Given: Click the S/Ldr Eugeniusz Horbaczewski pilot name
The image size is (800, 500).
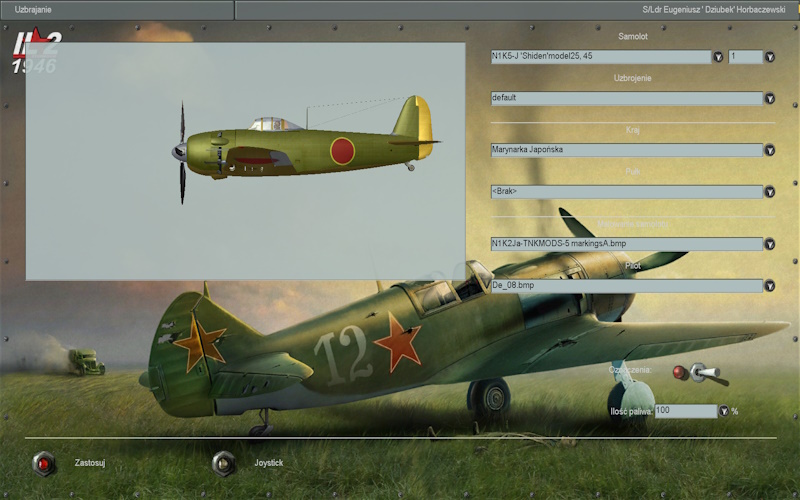Looking at the screenshot, I should (714, 10).
